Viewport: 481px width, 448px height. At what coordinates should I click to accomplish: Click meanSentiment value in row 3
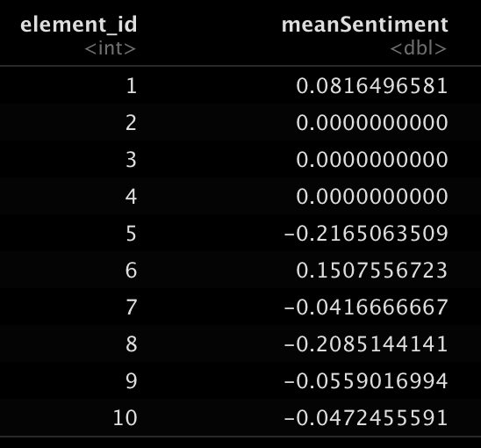coord(371,159)
